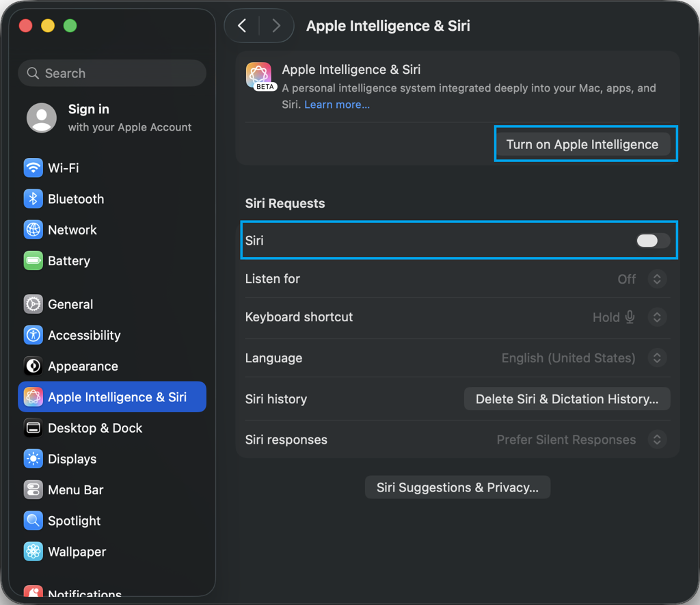Click the Spotlight magnifier icon

pos(33,520)
